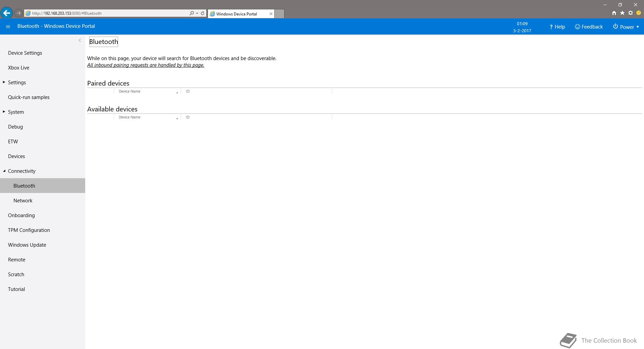Collapse the Connectivity tree arrow
Screen dimensions: 644x349
pyautogui.click(x=4, y=171)
